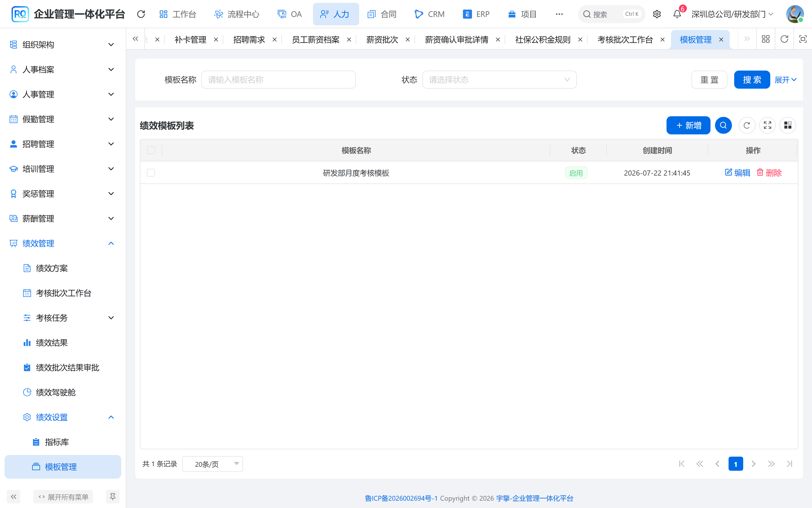Open the tab overview grid icon in tab bar

tap(766, 39)
